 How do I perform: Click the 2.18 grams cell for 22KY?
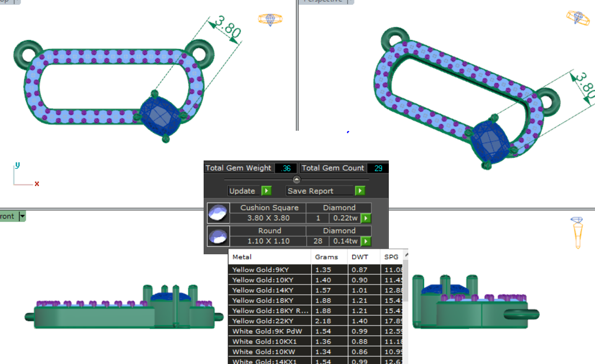329,321
